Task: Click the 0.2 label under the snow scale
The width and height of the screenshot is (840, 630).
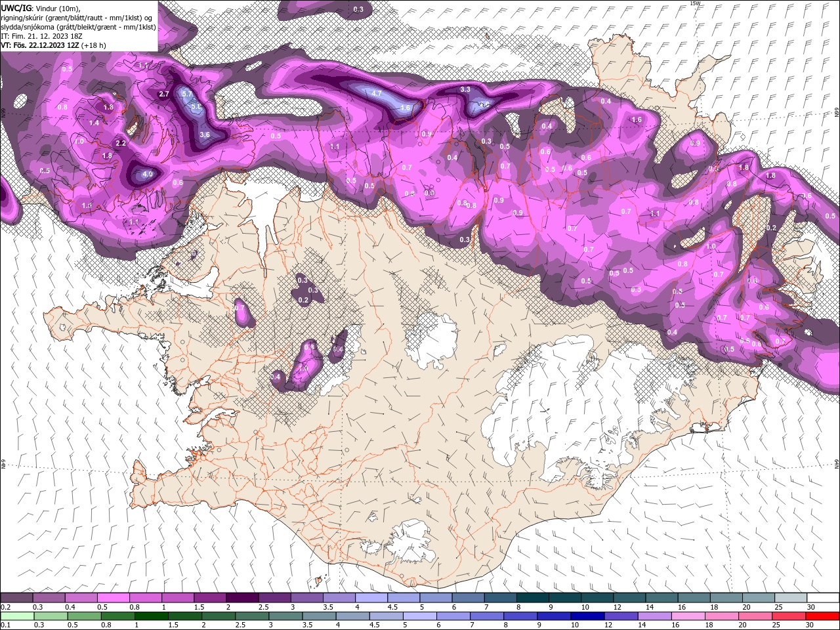Action: (5, 607)
